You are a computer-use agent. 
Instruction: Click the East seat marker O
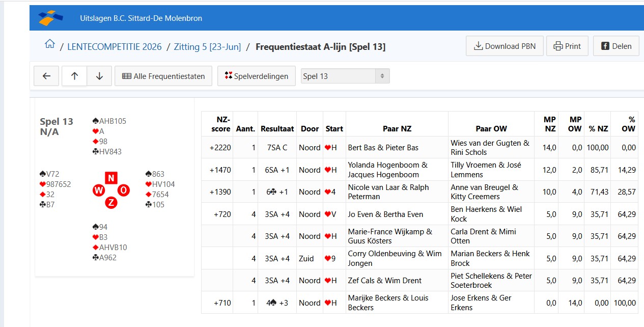pos(124,190)
